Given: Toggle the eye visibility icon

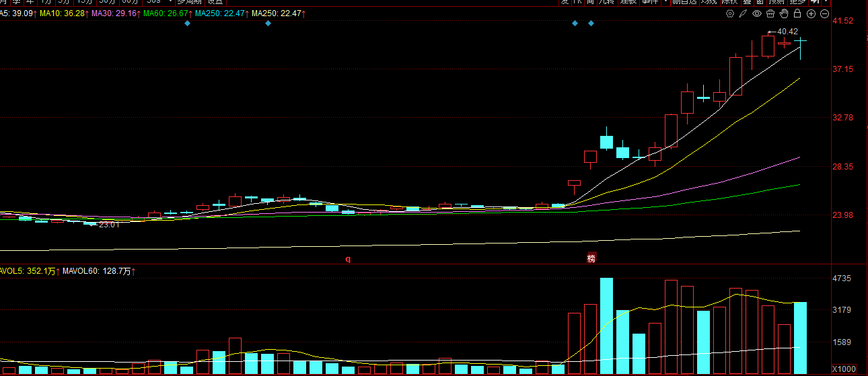Looking at the screenshot, I should click(x=757, y=13).
